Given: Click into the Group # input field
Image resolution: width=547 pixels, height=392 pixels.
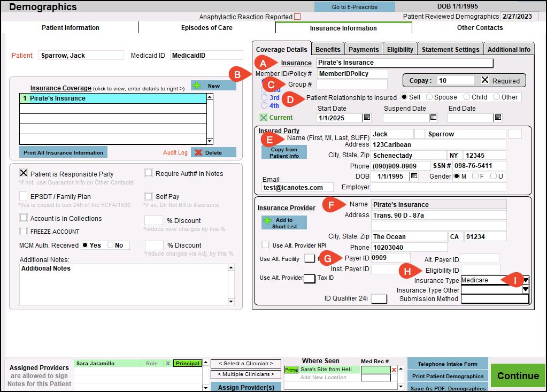Looking at the screenshot, I should [352, 84].
